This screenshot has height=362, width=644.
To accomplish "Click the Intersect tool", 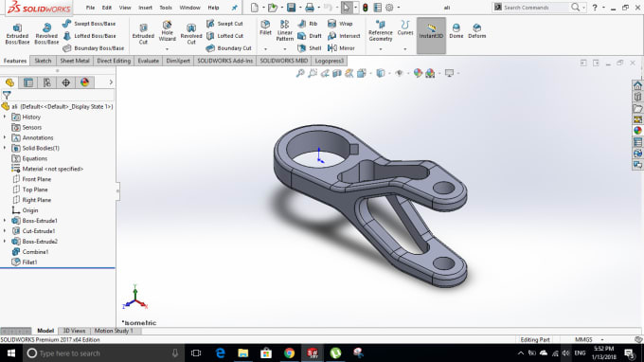I will pos(344,36).
